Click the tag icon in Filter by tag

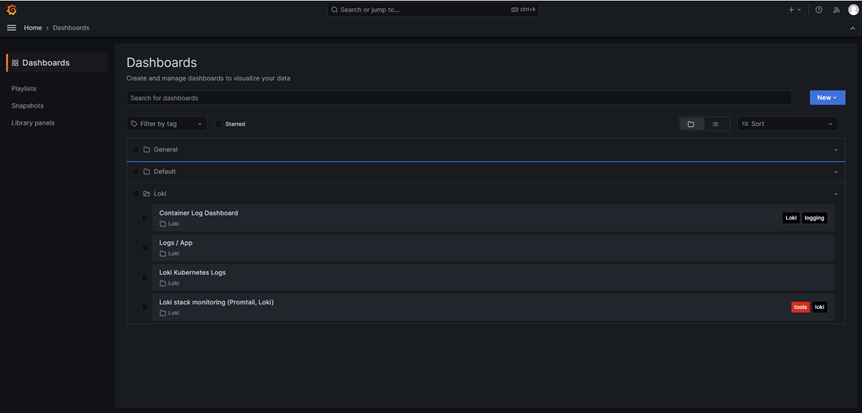pos(134,124)
